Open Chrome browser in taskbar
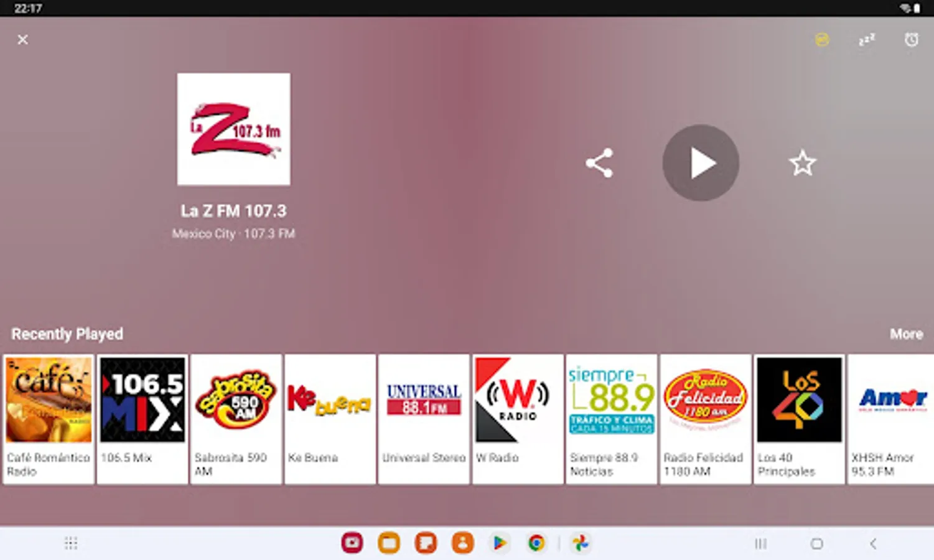934x560 pixels. pos(536,543)
